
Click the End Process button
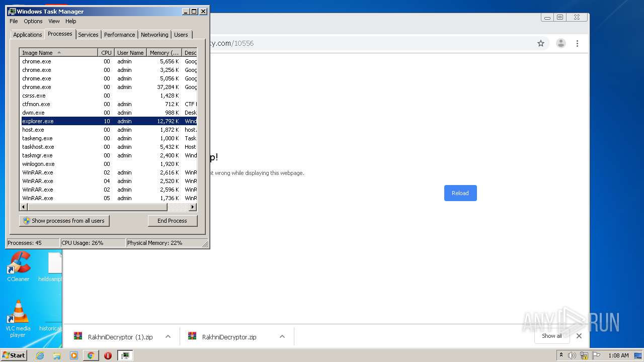click(x=172, y=221)
